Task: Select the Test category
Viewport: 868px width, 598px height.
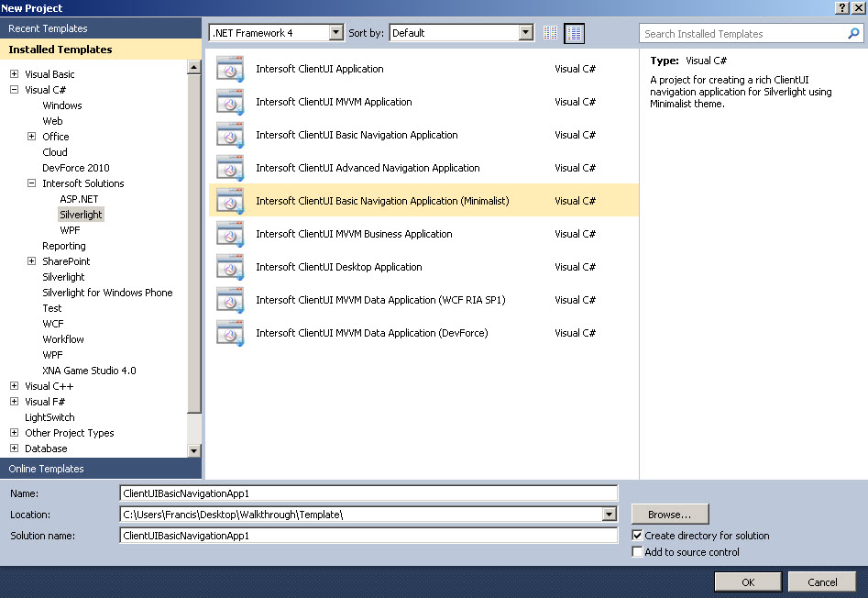Action: pos(52,308)
